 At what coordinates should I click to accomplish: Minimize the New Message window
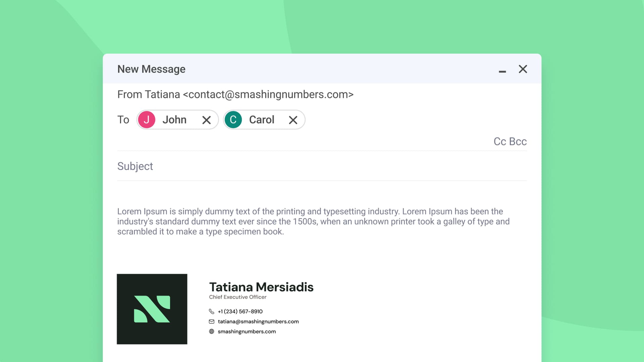pyautogui.click(x=502, y=71)
